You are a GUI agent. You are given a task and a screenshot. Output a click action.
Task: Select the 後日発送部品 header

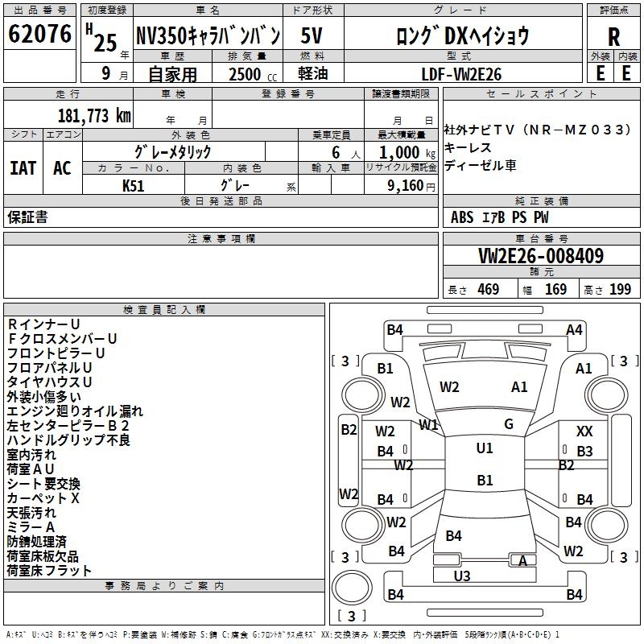[x=221, y=200]
